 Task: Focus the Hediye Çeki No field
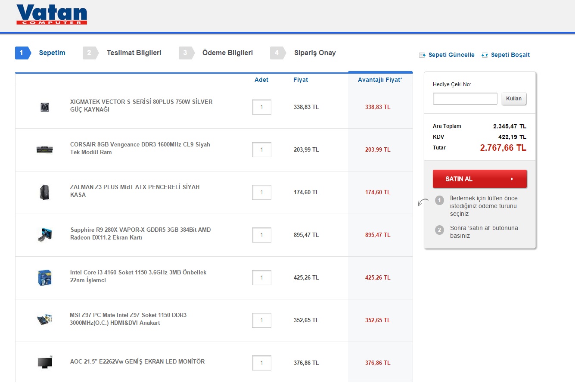click(x=465, y=99)
